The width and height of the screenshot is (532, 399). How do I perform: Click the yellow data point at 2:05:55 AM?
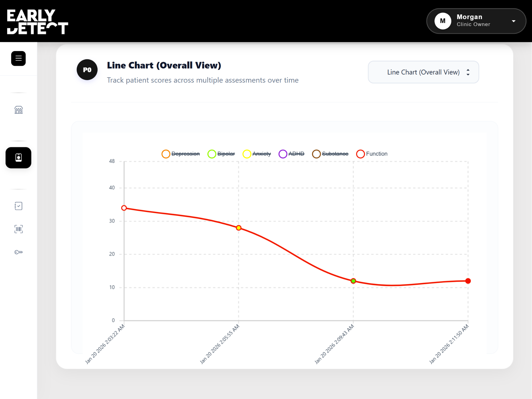239,228
